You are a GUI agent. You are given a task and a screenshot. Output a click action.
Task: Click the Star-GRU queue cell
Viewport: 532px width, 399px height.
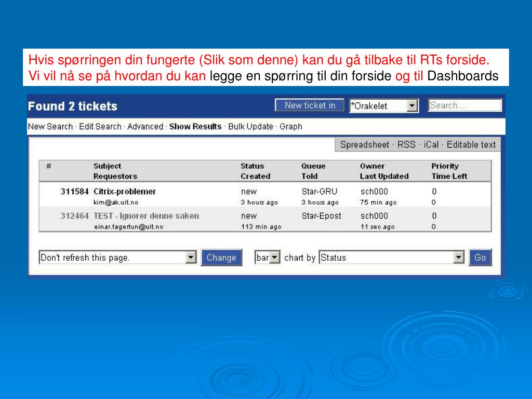click(x=320, y=191)
